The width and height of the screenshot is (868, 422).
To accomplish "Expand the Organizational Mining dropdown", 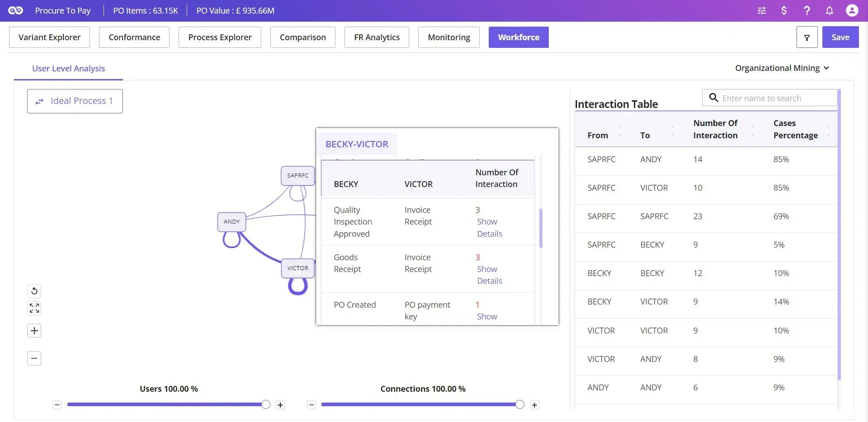I will [782, 68].
